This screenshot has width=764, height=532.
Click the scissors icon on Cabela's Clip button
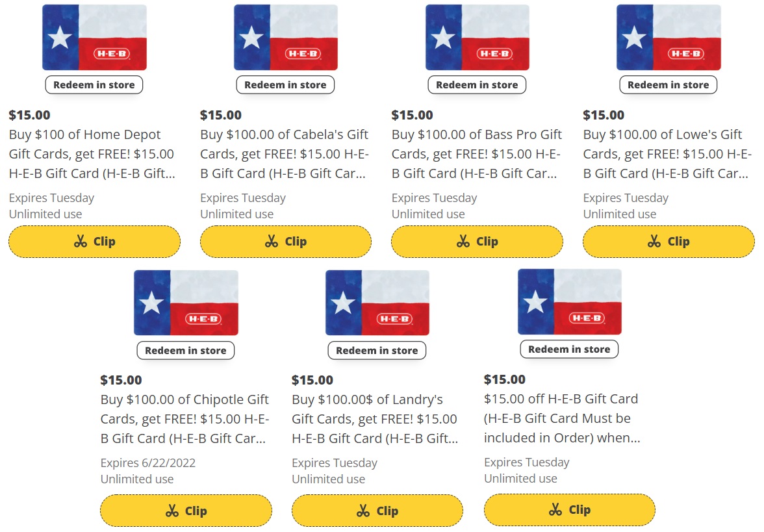tap(272, 241)
